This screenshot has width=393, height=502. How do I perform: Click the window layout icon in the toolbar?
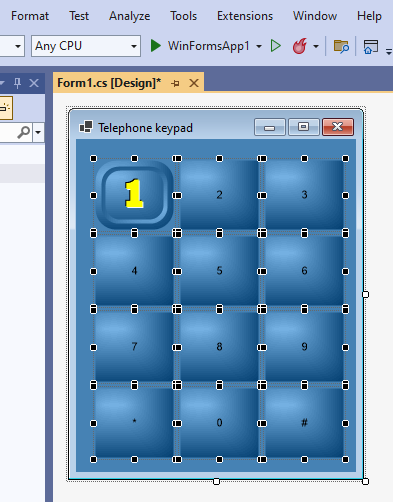pos(371,46)
